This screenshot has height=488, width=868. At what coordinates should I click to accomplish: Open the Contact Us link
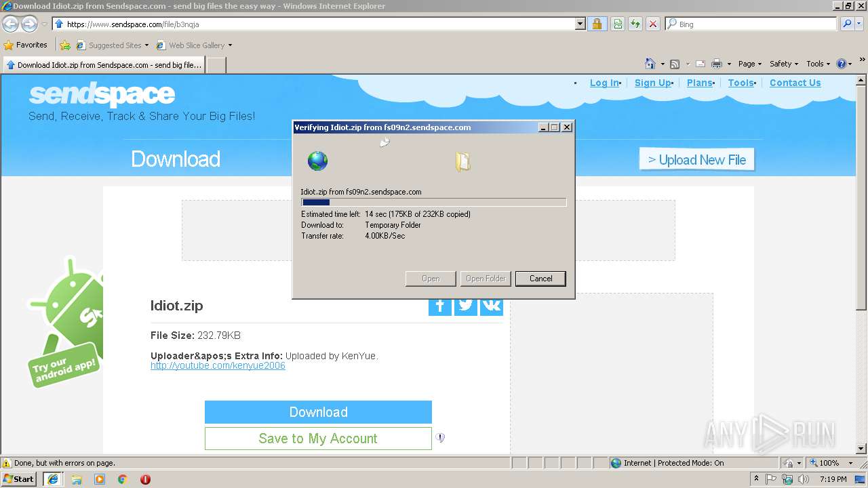pos(795,83)
